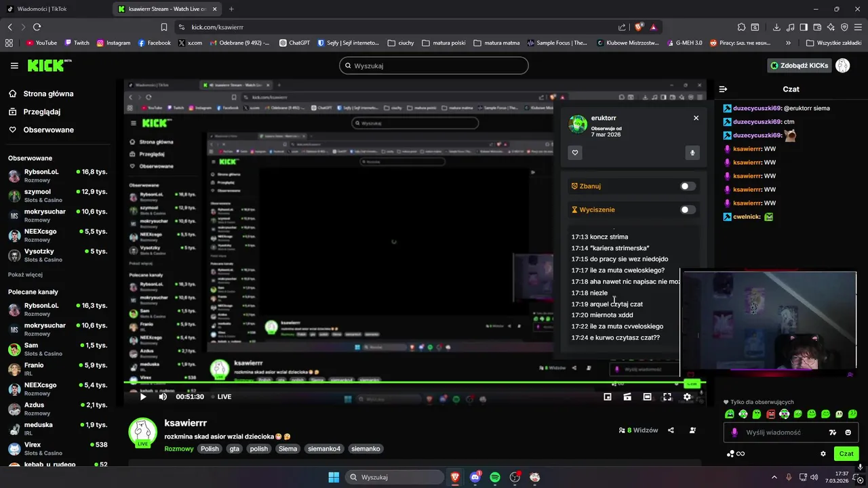Open matura polski bookmarks folder

[x=443, y=43]
